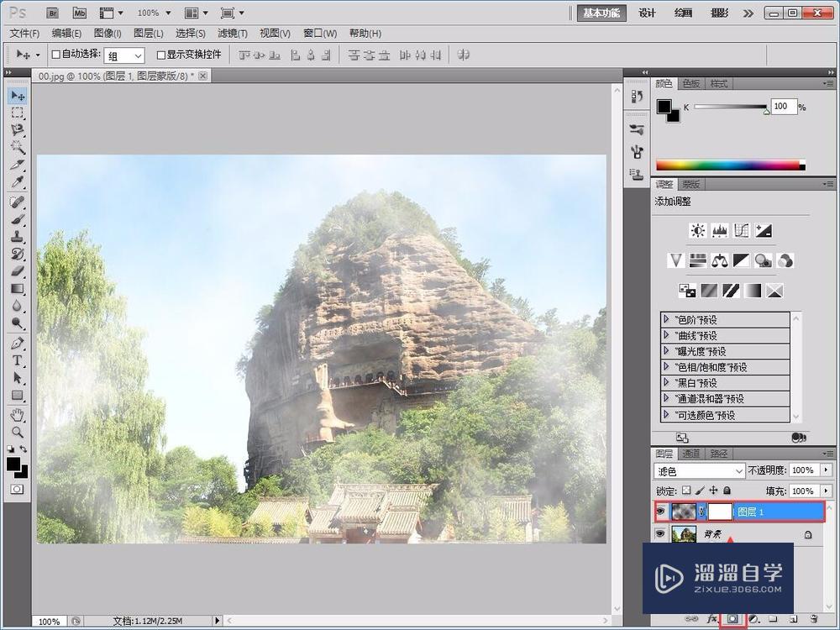This screenshot has height=630, width=840.
Task: Add a Color Balance adjustment
Action: [720, 260]
